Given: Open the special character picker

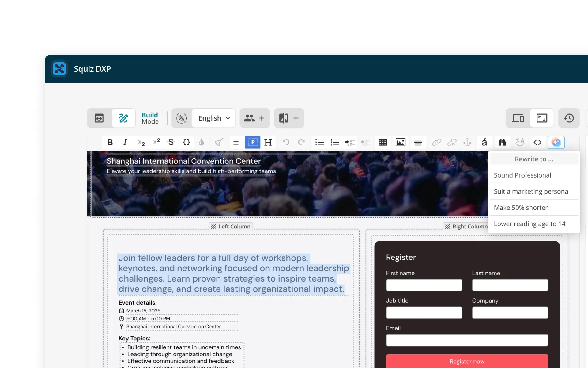Looking at the screenshot, I should point(484,142).
